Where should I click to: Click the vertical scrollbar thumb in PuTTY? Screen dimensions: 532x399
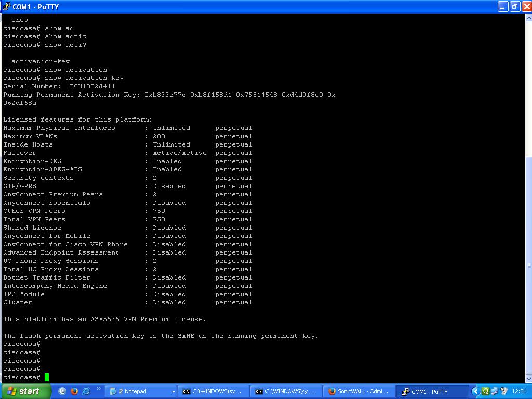[528, 265]
